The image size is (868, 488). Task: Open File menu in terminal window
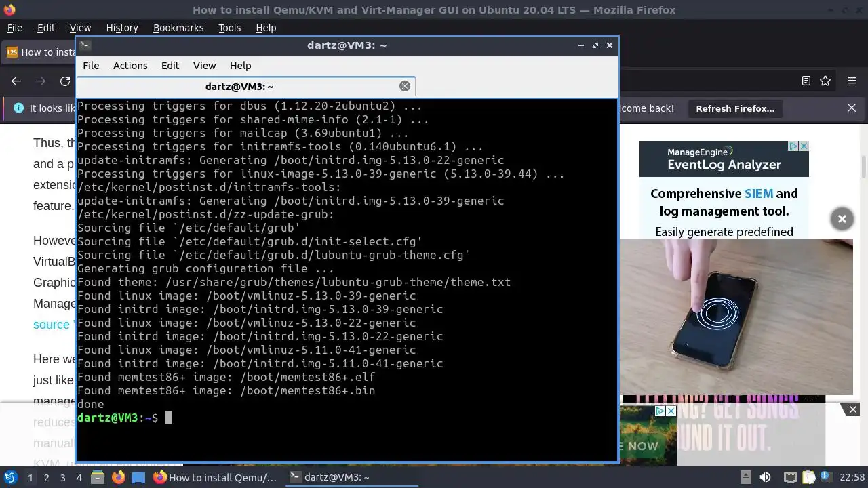91,66
